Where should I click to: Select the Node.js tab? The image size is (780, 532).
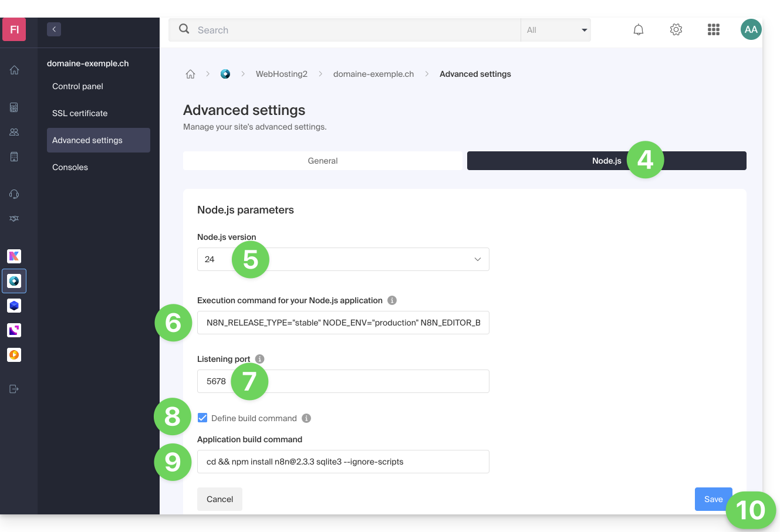(606, 161)
